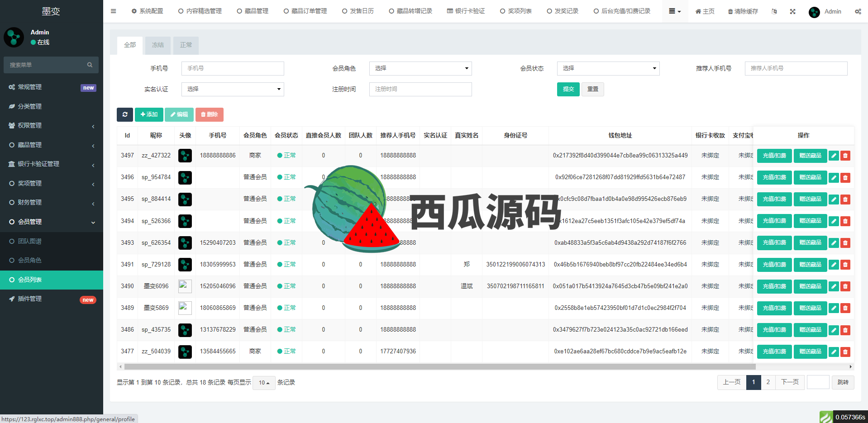868x423 pixels.
Task: Click 提交 search button
Action: pos(568,89)
